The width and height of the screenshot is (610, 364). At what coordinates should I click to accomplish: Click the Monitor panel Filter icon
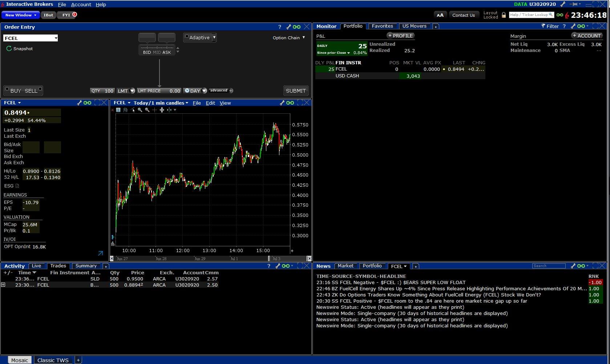coord(543,26)
